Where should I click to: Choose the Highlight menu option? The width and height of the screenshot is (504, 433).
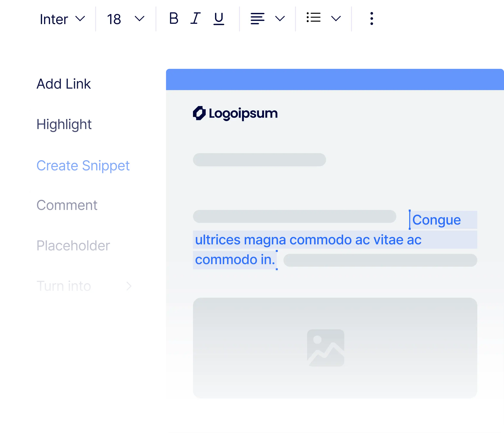[x=86, y=124]
